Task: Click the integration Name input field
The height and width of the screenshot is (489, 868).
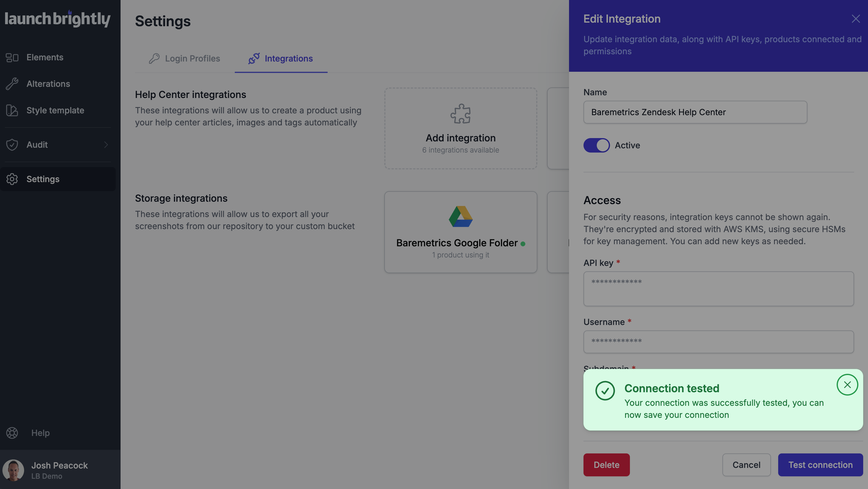Action: (695, 112)
